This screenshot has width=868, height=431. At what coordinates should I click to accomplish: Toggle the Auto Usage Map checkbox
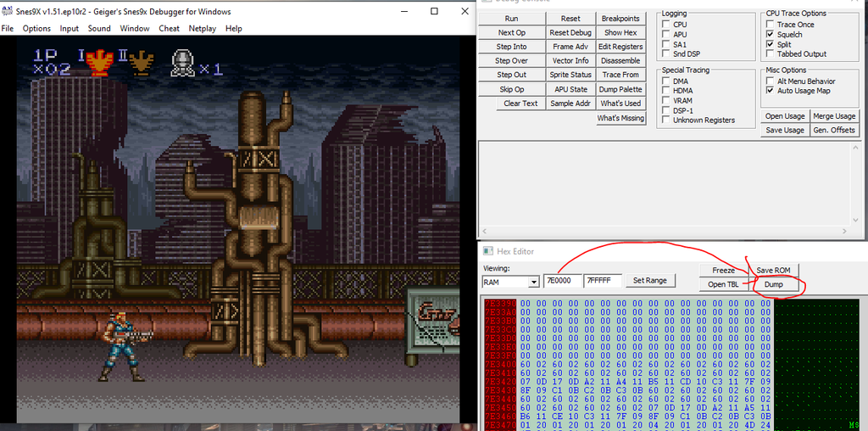(770, 90)
